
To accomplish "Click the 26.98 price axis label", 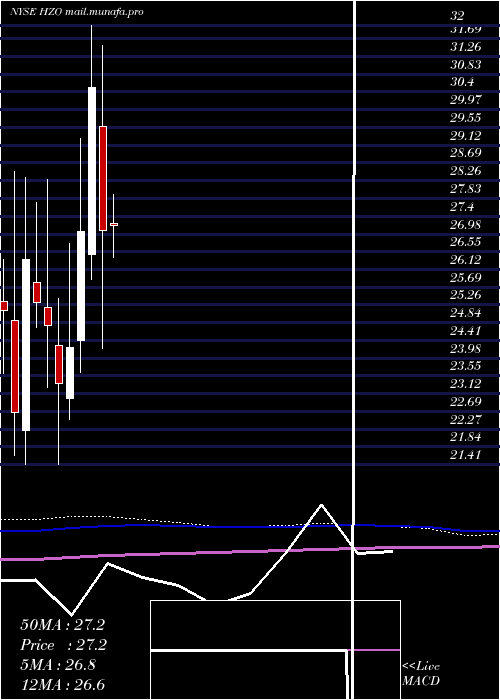I will 466,224.
